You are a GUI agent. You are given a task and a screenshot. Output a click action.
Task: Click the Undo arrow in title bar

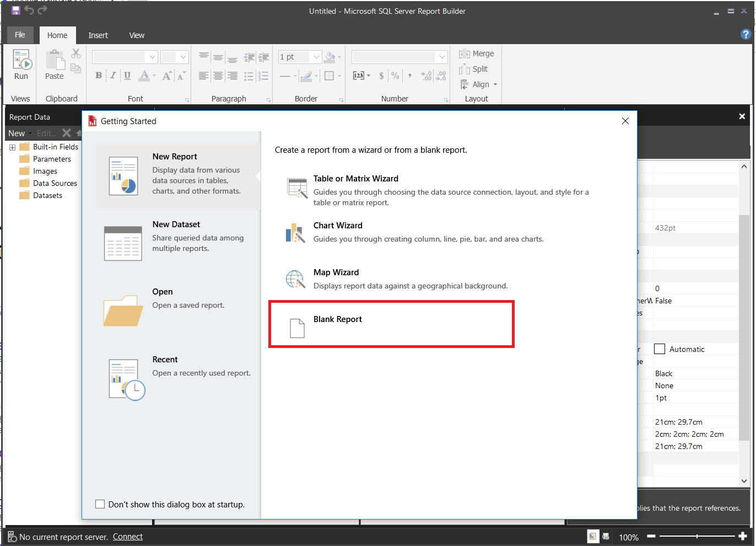[29, 10]
